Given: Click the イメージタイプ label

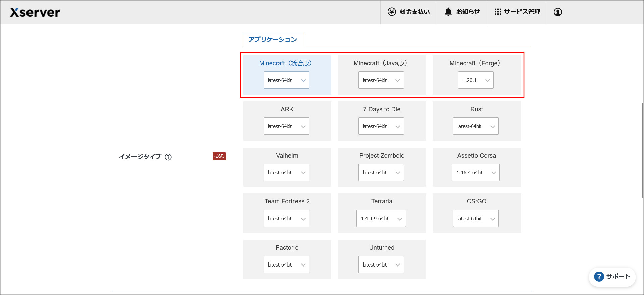Looking at the screenshot, I should [140, 157].
